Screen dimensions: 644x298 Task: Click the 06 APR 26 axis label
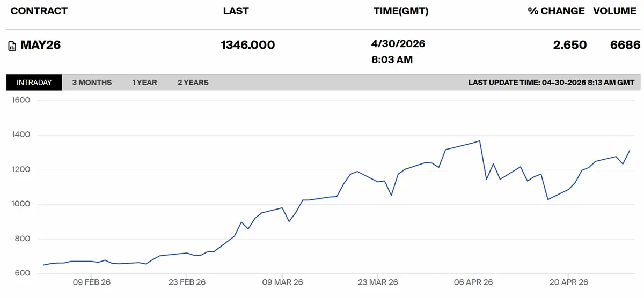point(473,282)
